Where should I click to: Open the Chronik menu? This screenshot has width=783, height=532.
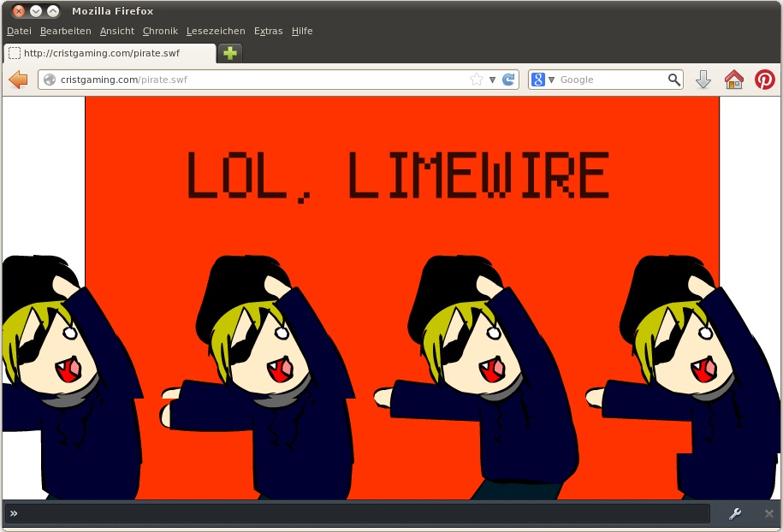click(160, 31)
